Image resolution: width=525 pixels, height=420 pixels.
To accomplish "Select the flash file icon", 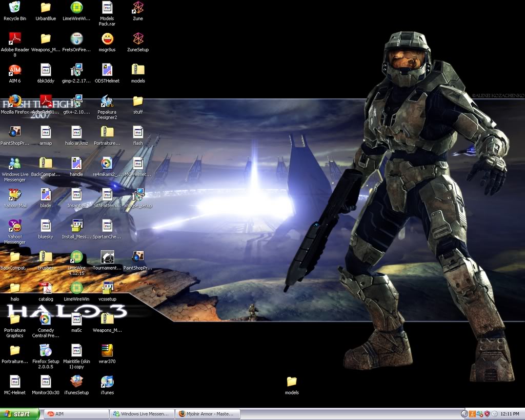I will click(138, 132).
